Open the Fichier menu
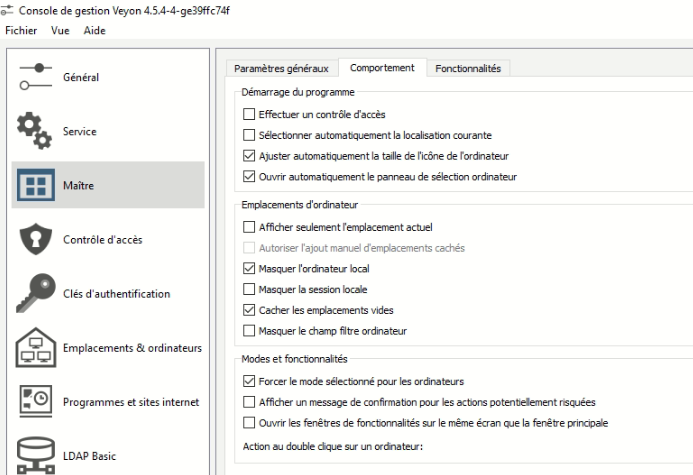The height and width of the screenshot is (475, 693). [21, 30]
